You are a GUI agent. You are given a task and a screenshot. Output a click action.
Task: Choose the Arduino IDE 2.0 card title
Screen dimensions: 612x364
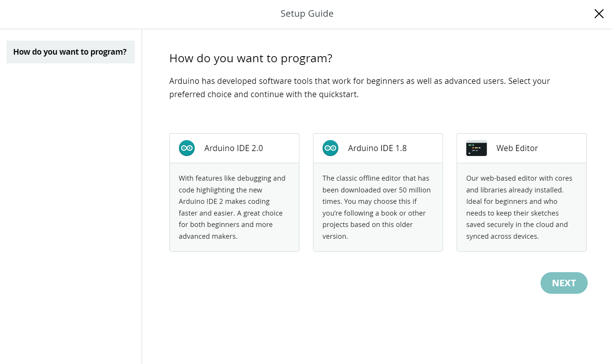tap(234, 148)
